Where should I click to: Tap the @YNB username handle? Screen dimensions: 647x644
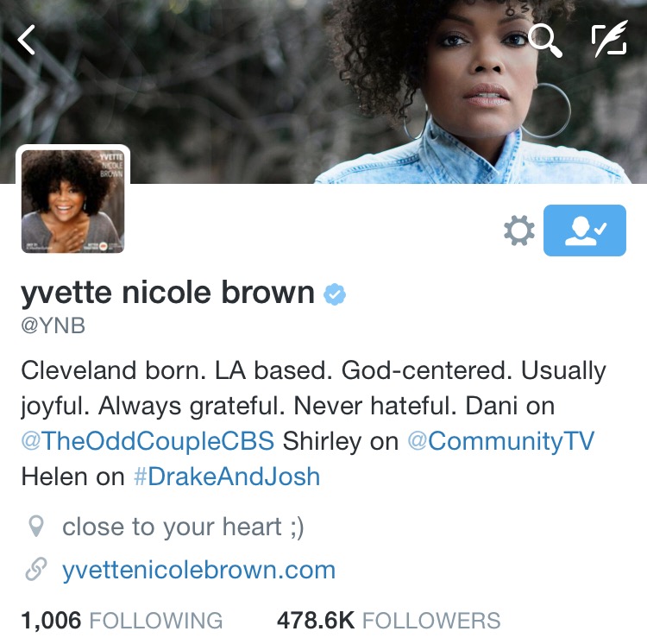pyautogui.click(x=53, y=325)
